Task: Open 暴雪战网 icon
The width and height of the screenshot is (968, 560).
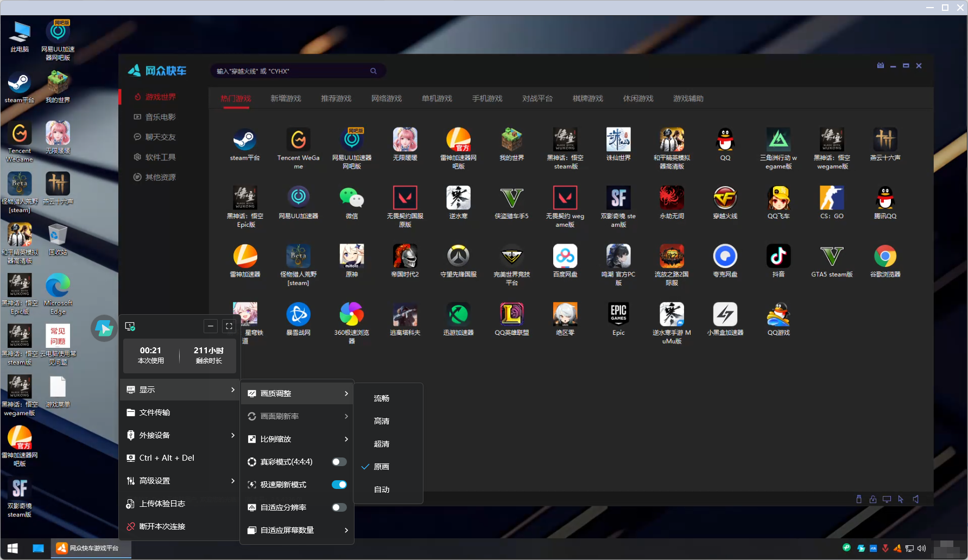Action: pos(298,319)
